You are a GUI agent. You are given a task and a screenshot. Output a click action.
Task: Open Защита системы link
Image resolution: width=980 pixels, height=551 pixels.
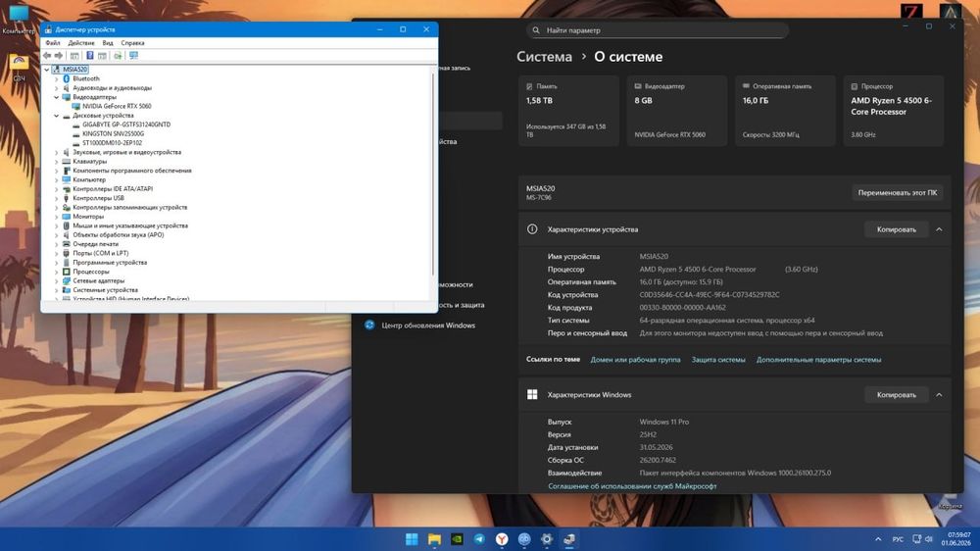pos(718,360)
